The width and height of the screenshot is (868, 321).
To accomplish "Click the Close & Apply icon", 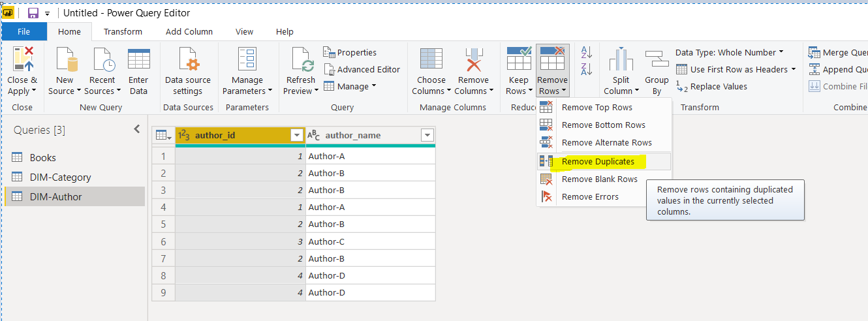I will pyautogui.click(x=23, y=59).
